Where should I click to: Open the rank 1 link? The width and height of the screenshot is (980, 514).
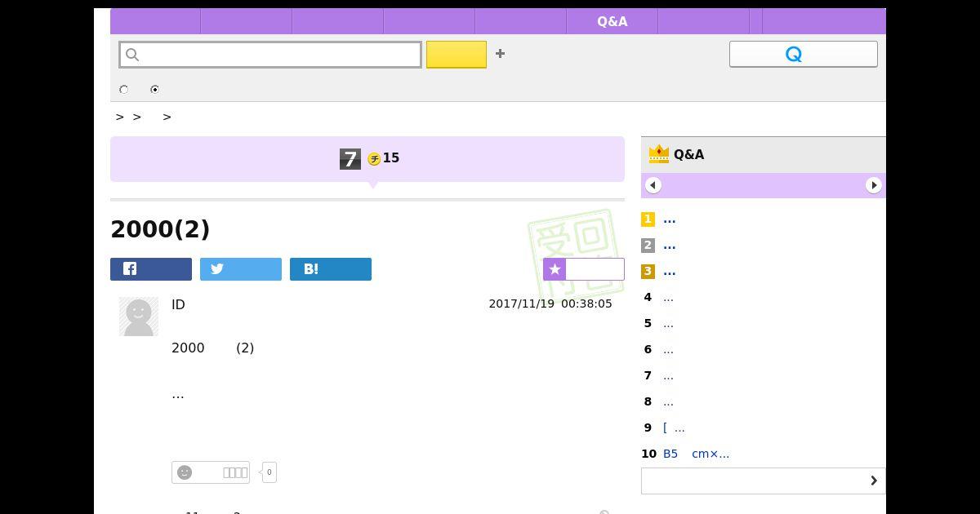click(670, 219)
